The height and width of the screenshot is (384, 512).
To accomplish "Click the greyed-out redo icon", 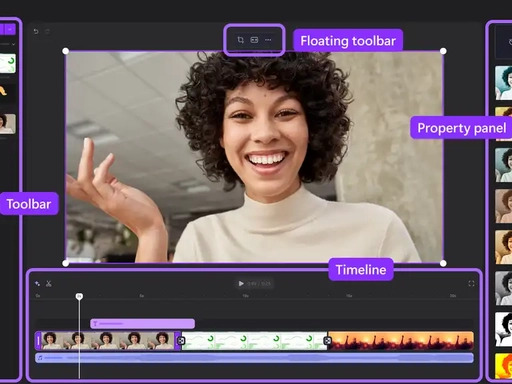I will pyautogui.click(x=47, y=31).
